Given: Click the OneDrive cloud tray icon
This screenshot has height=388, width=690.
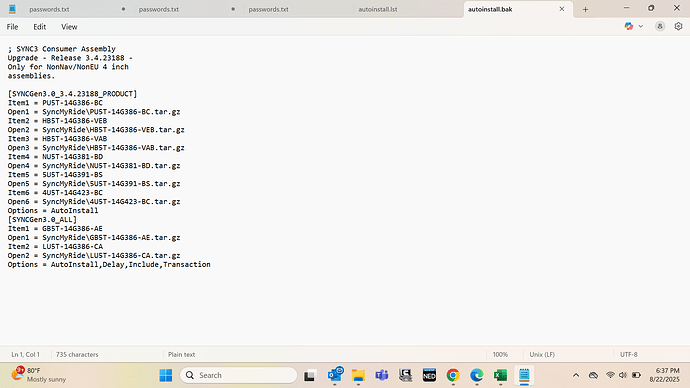Looking at the screenshot, I should pos(593,375).
